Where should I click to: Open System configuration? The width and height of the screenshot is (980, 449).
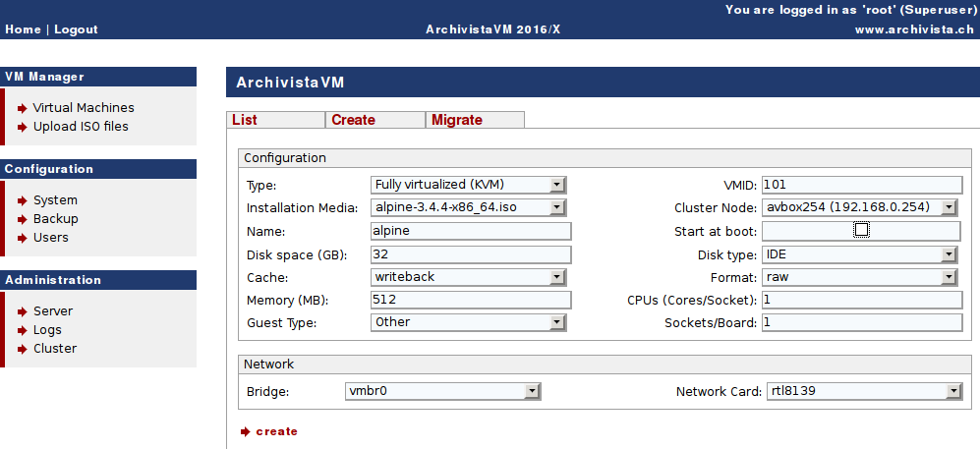pos(56,199)
